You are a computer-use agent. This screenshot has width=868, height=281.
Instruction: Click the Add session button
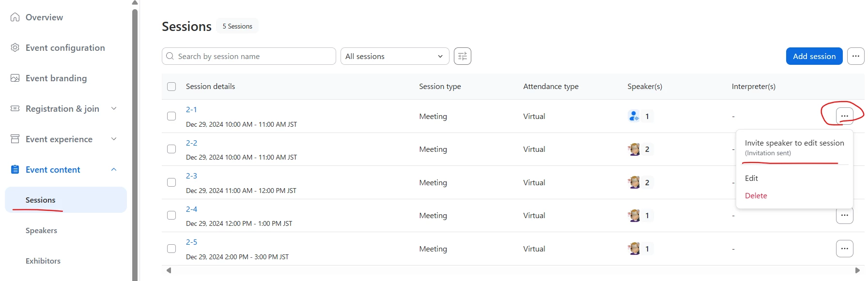(x=814, y=56)
